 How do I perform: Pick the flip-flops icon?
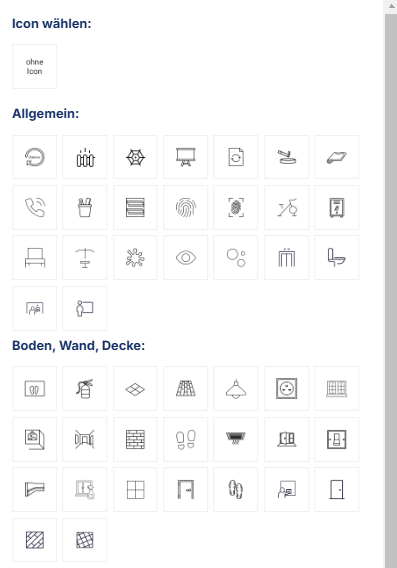236,489
